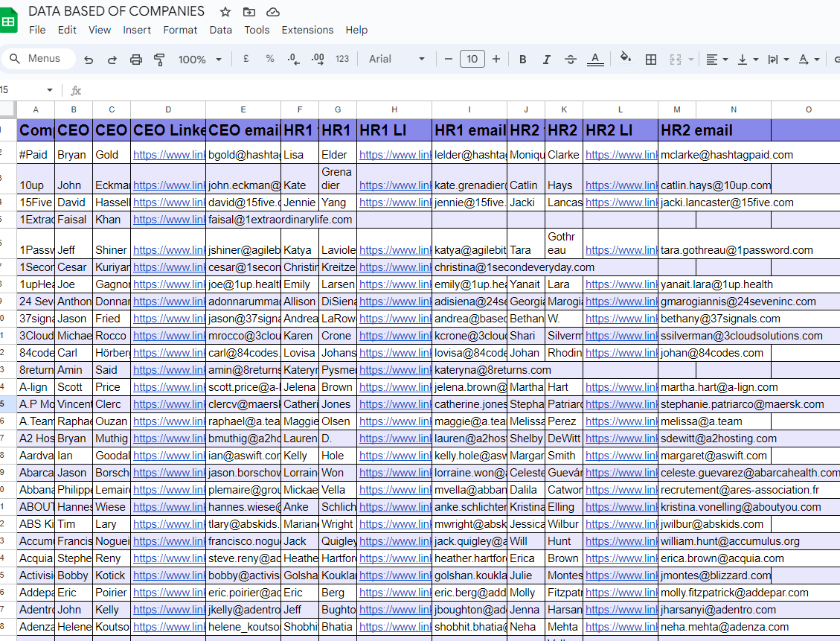Click the merge cells icon
This screenshot has width=840, height=641.
(x=675, y=60)
